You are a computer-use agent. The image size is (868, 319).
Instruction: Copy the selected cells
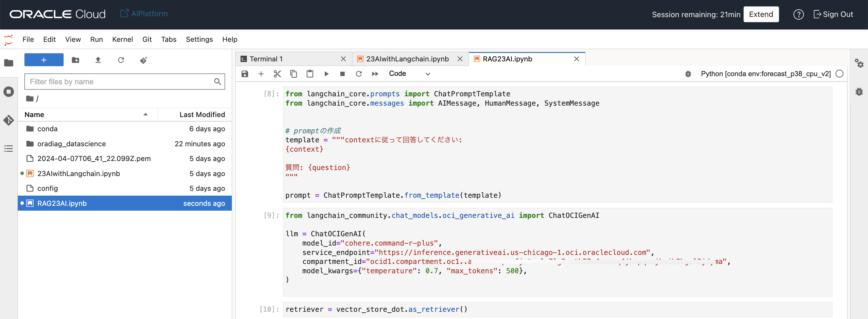pos(294,74)
